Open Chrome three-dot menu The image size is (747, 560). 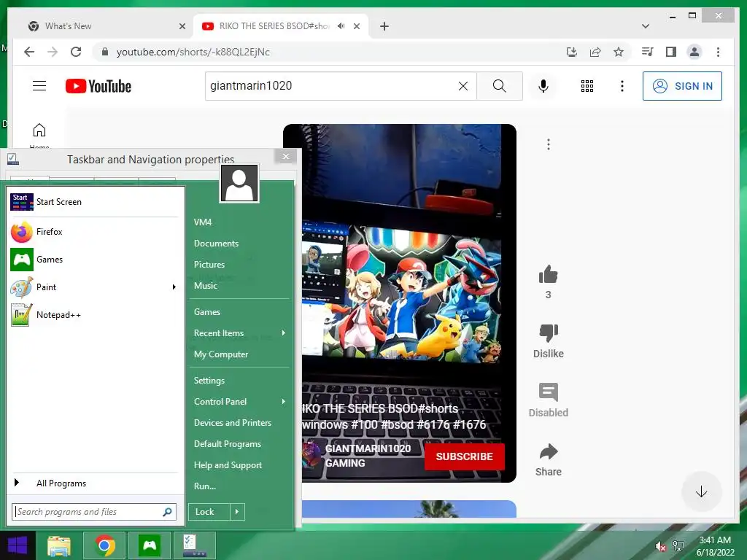pyautogui.click(x=718, y=52)
